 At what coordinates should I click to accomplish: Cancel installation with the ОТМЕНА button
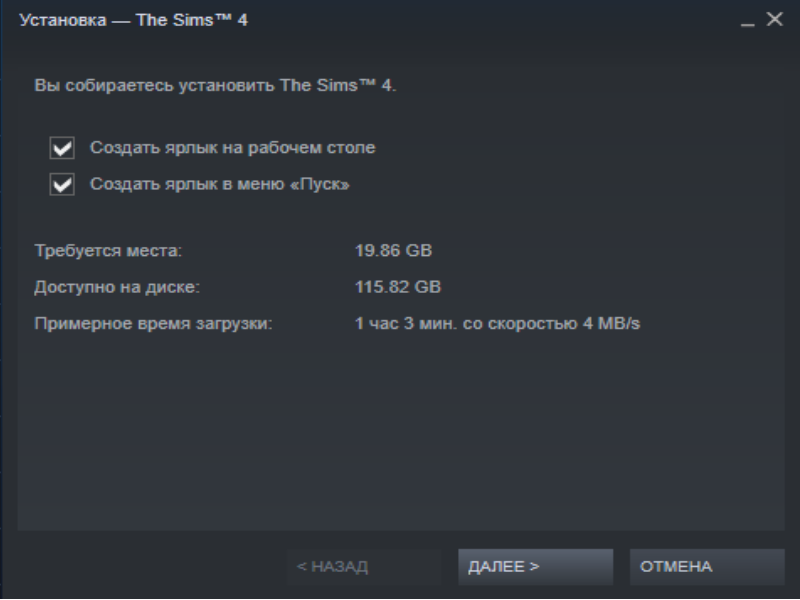point(707,567)
